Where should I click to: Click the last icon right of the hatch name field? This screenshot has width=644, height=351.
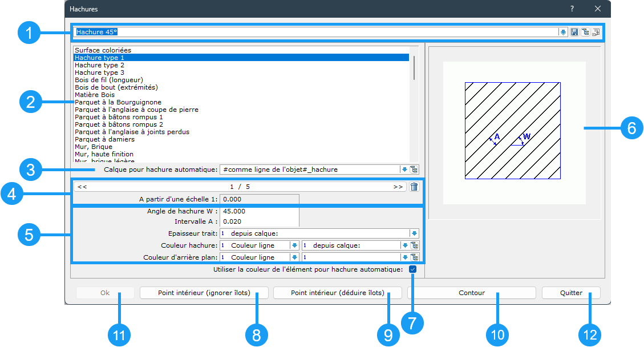(x=595, y=33)
